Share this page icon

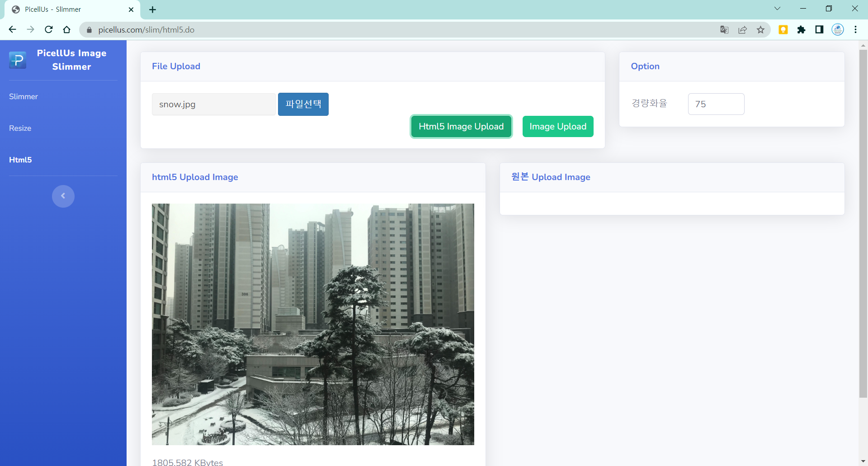(742, 29)
